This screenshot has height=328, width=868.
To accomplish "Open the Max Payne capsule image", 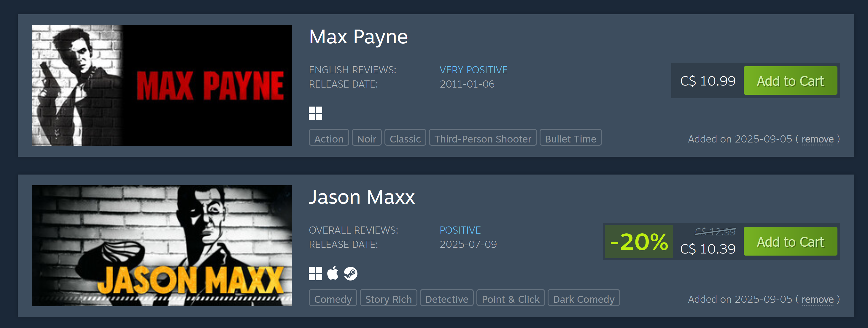I will click(162, 85).
